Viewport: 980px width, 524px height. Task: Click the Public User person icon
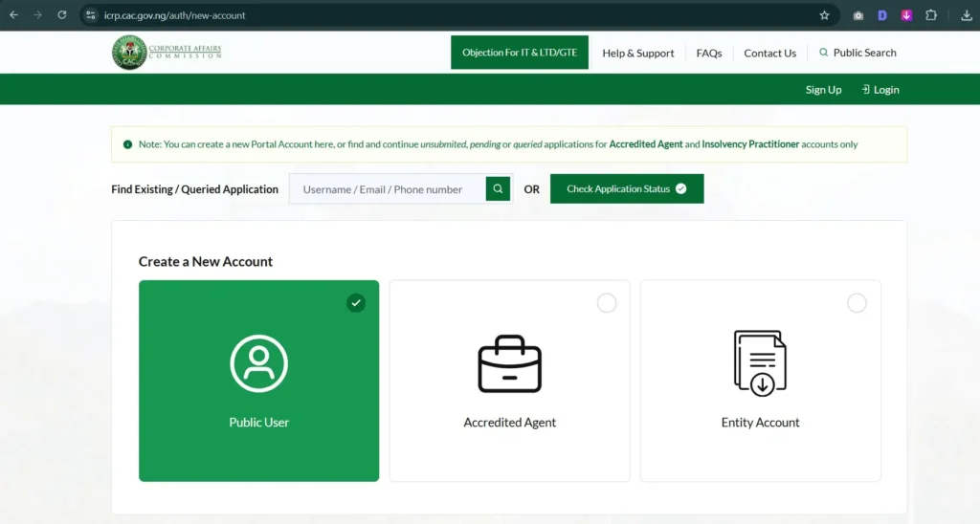point(258,363)
